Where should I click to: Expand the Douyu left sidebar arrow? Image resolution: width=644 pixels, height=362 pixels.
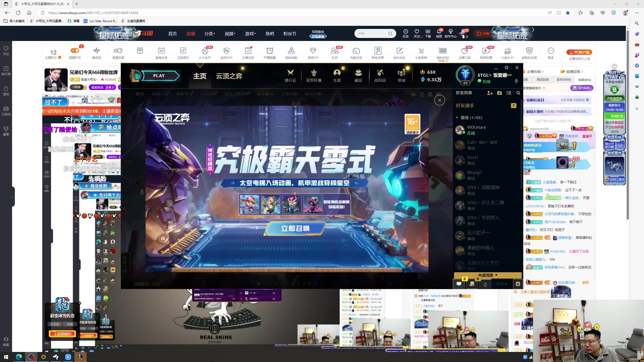(x=12, y=197)
